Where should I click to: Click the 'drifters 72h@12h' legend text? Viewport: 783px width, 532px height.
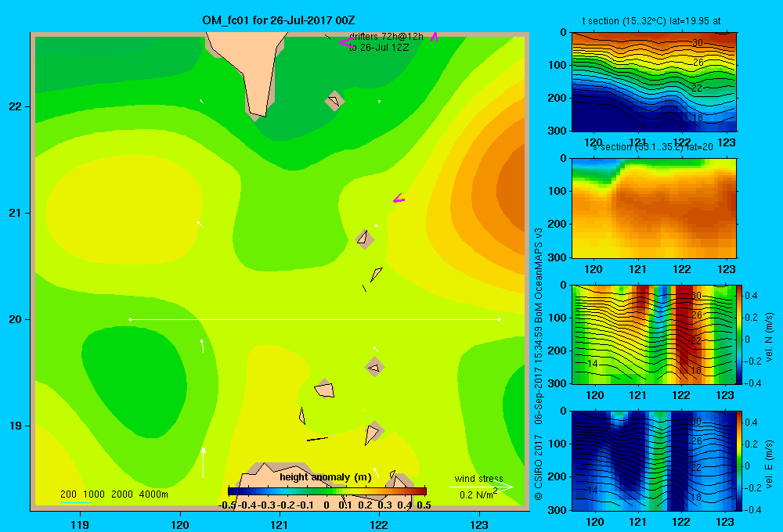point(386,37)
